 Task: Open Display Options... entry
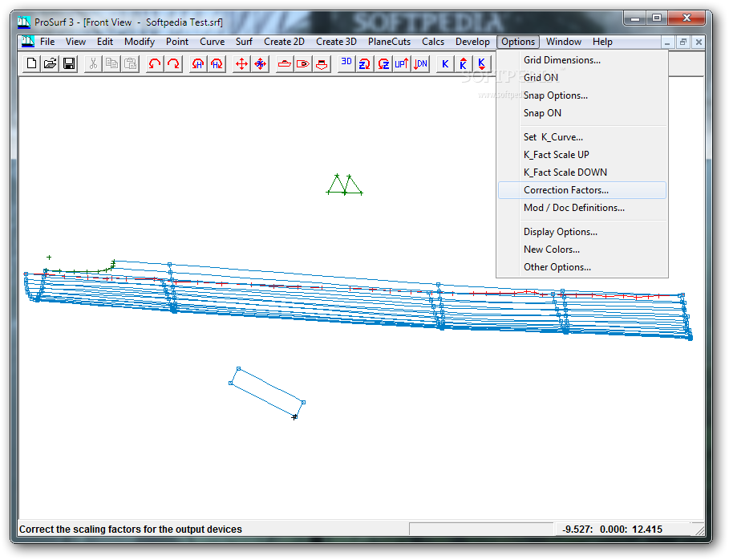click(582, 232)
